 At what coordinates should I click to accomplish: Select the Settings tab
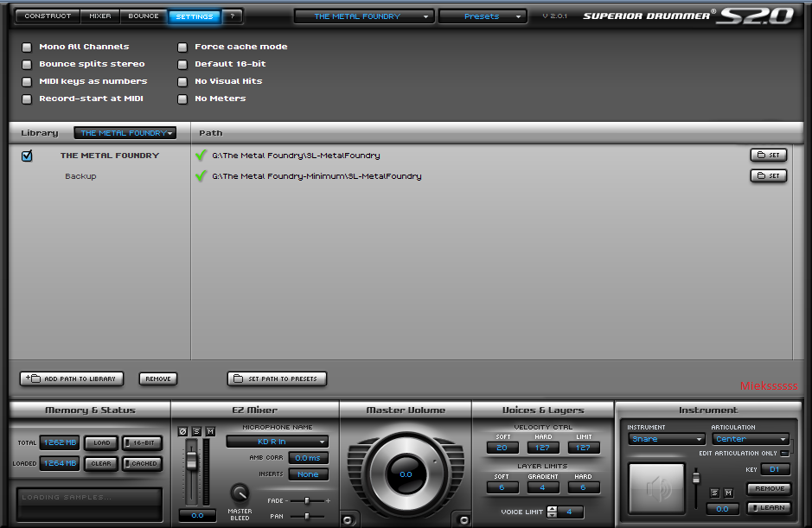(195, 16)
